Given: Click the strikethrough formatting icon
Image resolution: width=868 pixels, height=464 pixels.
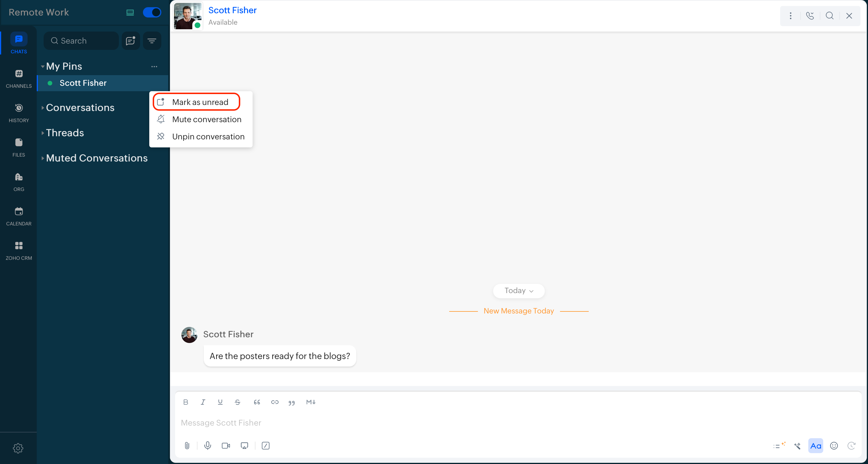Looking at the screenshot, I should (x=238, y=402).
